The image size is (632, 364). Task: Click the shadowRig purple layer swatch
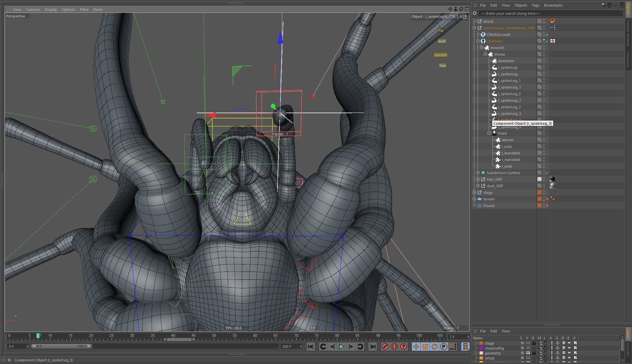(481, 348)
